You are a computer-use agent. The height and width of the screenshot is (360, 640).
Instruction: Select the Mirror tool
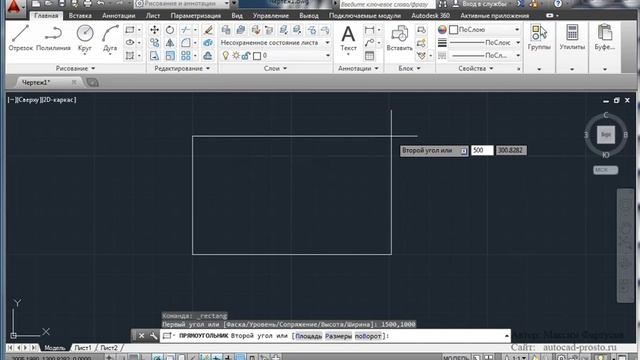(x=170, y=42)
